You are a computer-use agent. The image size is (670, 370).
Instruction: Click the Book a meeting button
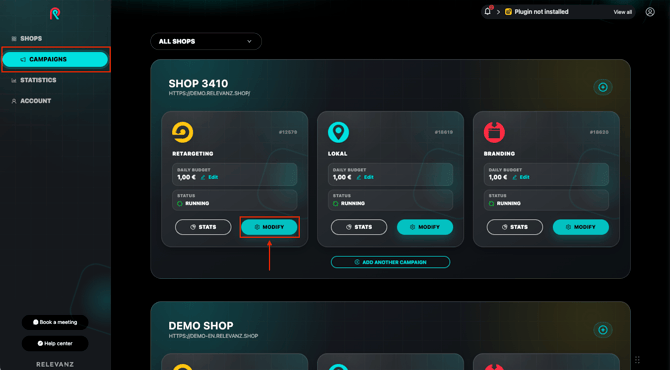pos(55,322)
